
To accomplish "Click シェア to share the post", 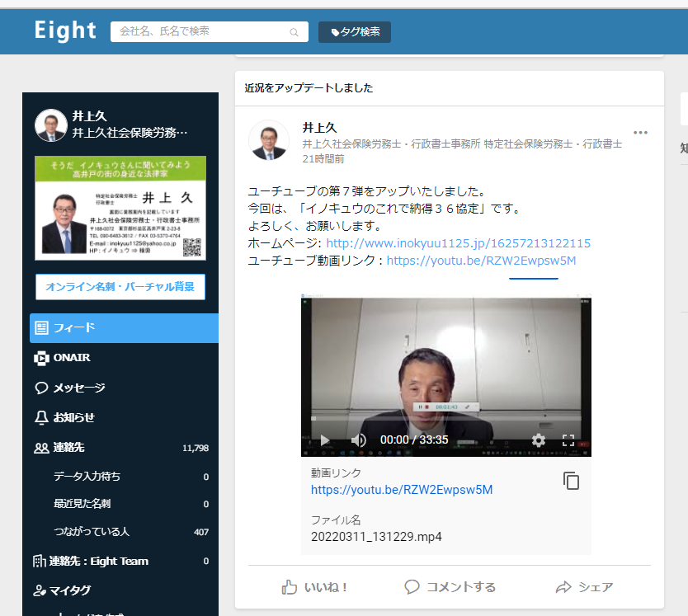I will [584, 587].
